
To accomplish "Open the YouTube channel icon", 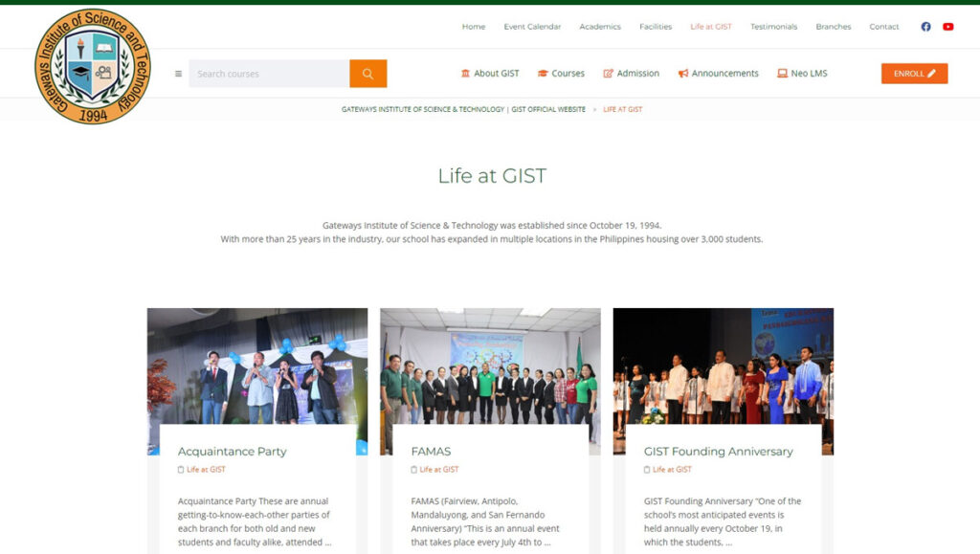I will 947,27.
